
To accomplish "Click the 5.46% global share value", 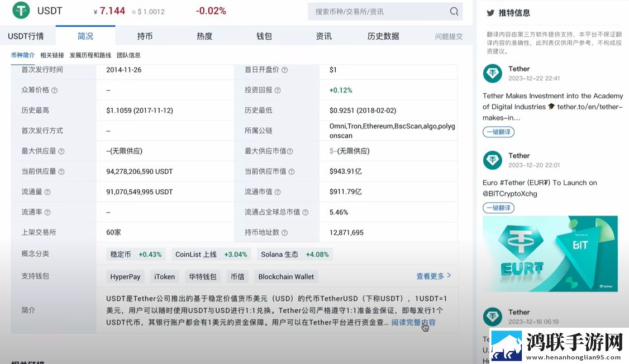I will pyautogui.click(x=339, y=213).
